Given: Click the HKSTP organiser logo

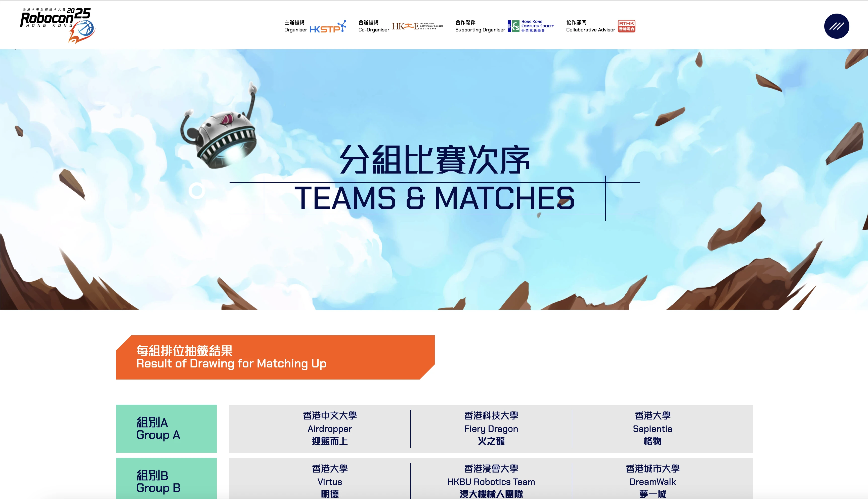Looking at the screenshot, I should tap(327, 27).
